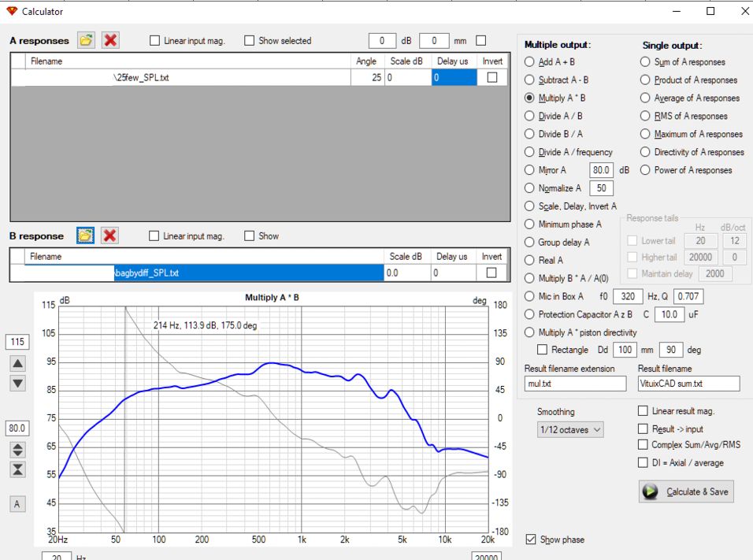Click the Calculator app icon in title bar
This screenshot has width=753, height=560.
coord(12,11)
